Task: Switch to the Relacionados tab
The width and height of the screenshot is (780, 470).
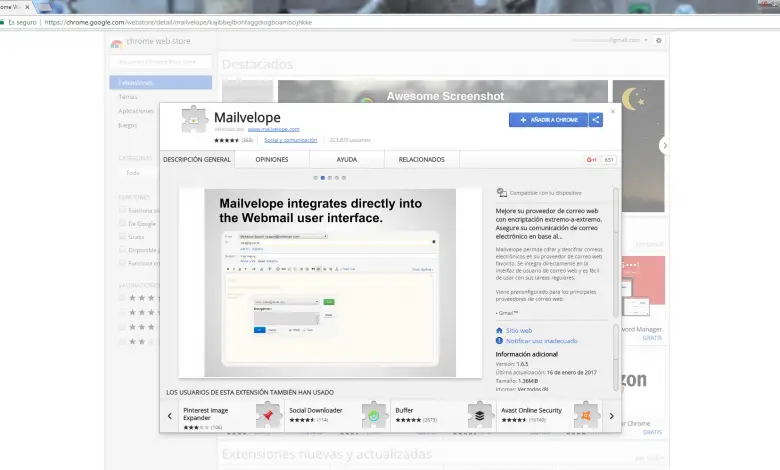Action: click(421, 160)
